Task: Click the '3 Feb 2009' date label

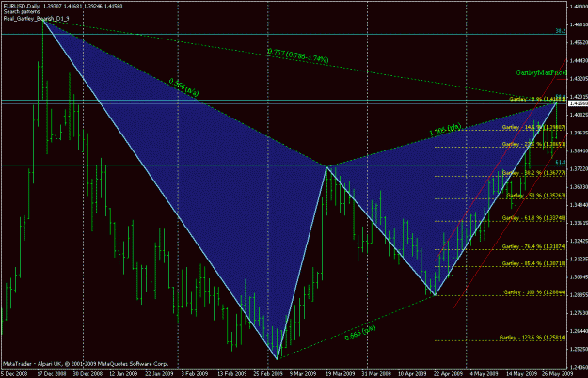Action: tap(195, 374)
